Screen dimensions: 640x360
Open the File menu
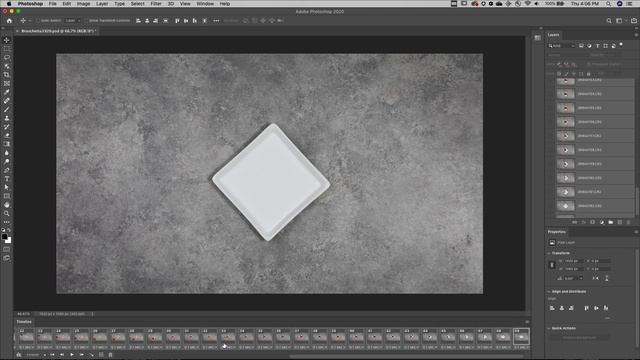(53, 4)
